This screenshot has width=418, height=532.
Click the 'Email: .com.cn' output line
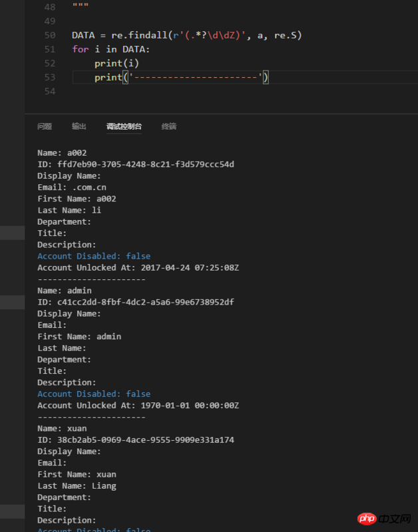(72, 188)
